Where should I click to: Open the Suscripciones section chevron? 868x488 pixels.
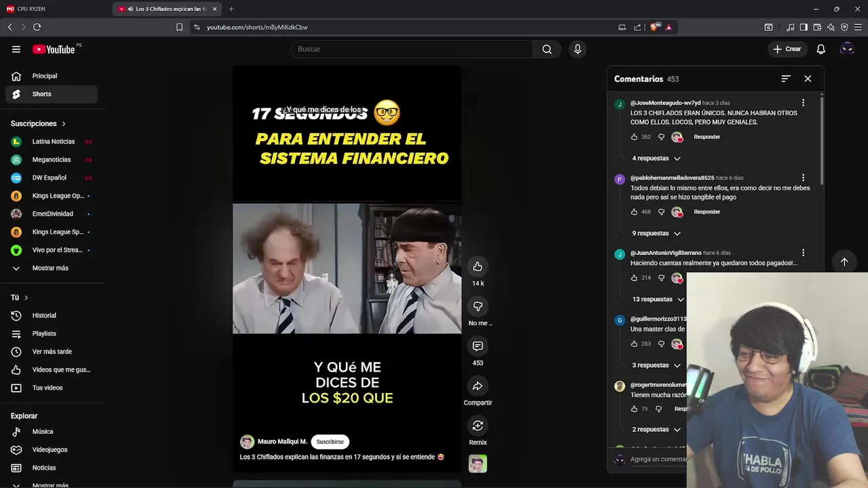[64, 124]
